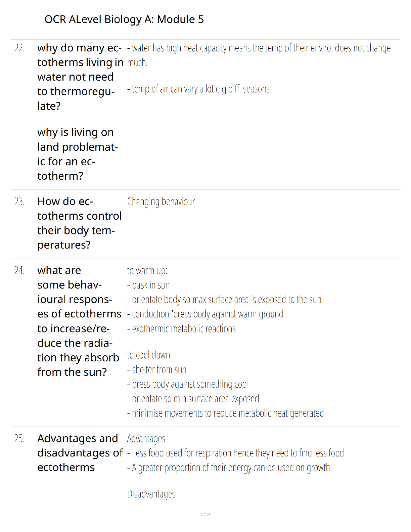Select flashcard number 25

coord(19,439)
